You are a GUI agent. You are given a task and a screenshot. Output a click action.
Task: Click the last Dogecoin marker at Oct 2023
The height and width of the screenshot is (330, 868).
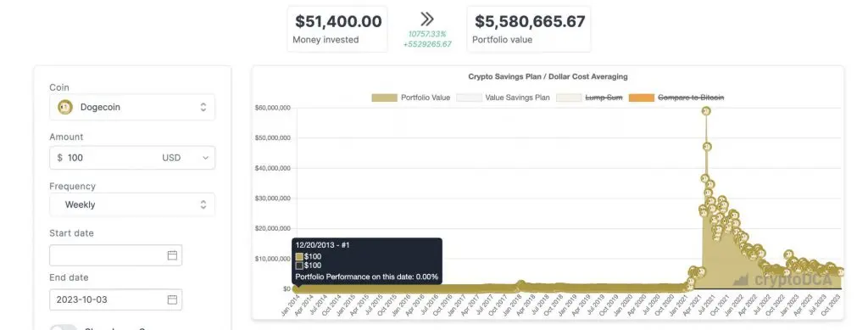click(x=840, y=271)
